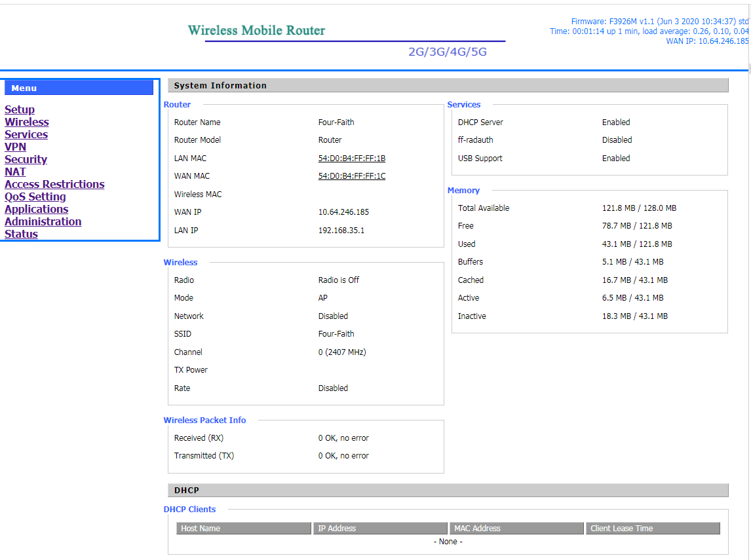
Task: Click the MAC Address column header
Action: pos(516,529)
